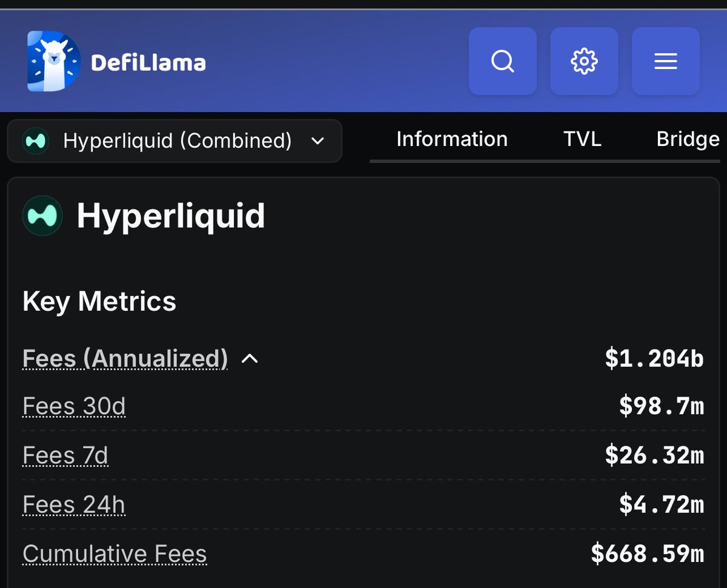Switch to the Bridge tab

point(688,139)
